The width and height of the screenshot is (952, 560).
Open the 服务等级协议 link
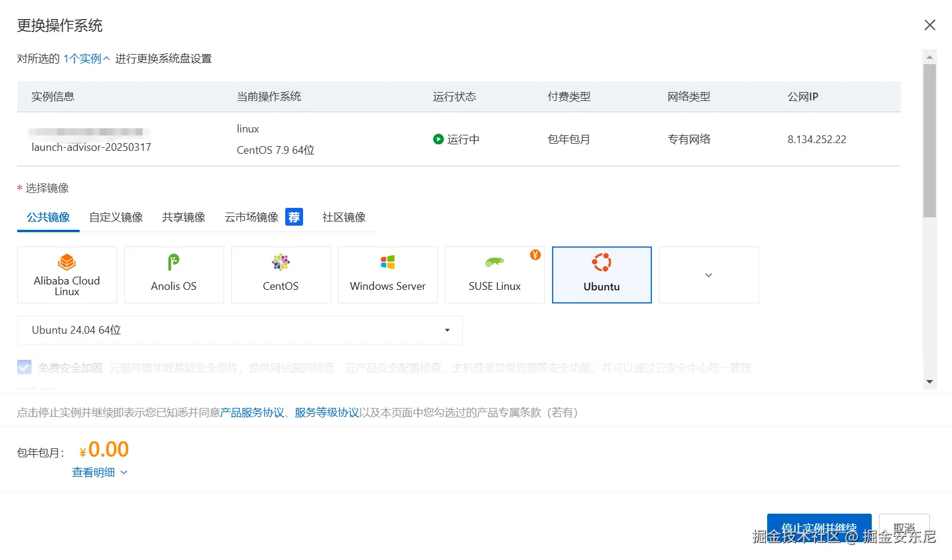pyautogui.click(x=327, y=413)
